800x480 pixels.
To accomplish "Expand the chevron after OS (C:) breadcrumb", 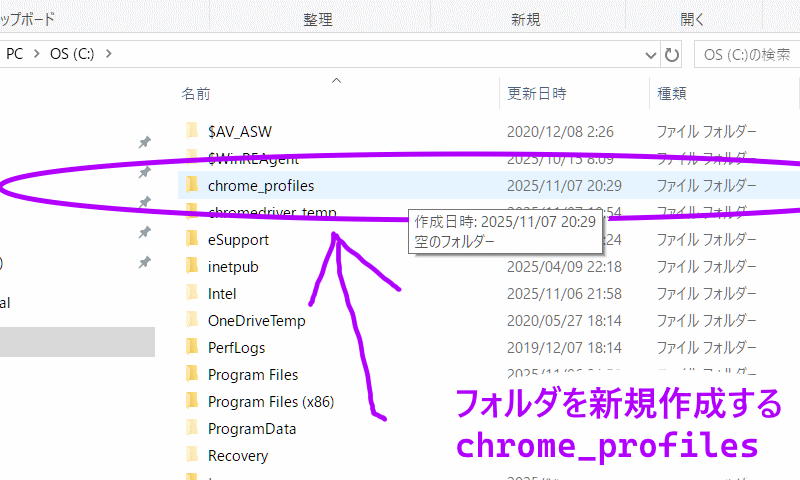I will click(108, 53).
